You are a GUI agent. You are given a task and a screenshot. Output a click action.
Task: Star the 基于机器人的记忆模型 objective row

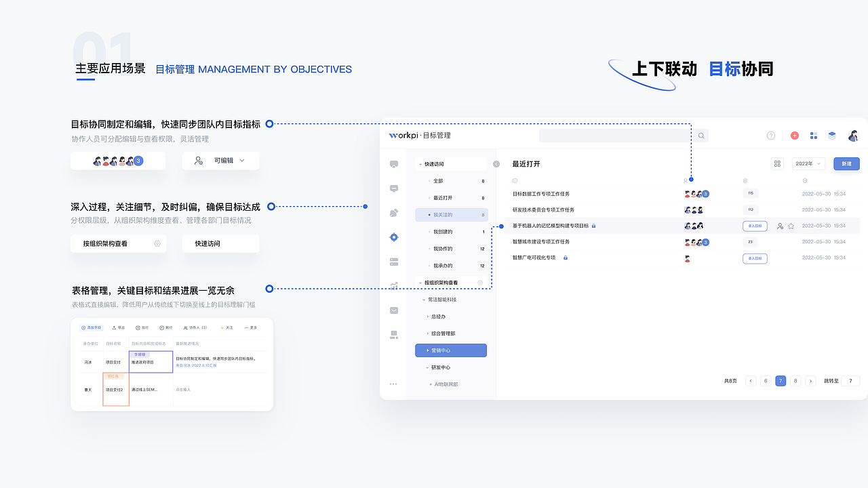point(791,226)
